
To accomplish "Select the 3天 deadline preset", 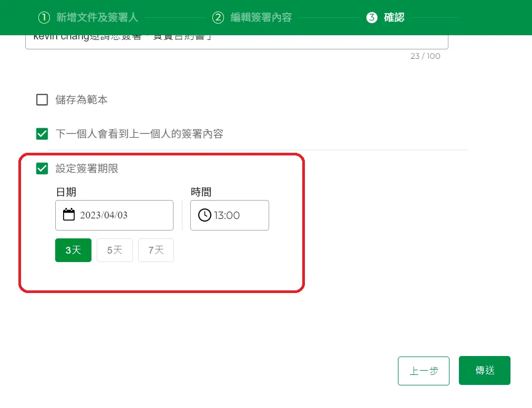I will [73, 250].
